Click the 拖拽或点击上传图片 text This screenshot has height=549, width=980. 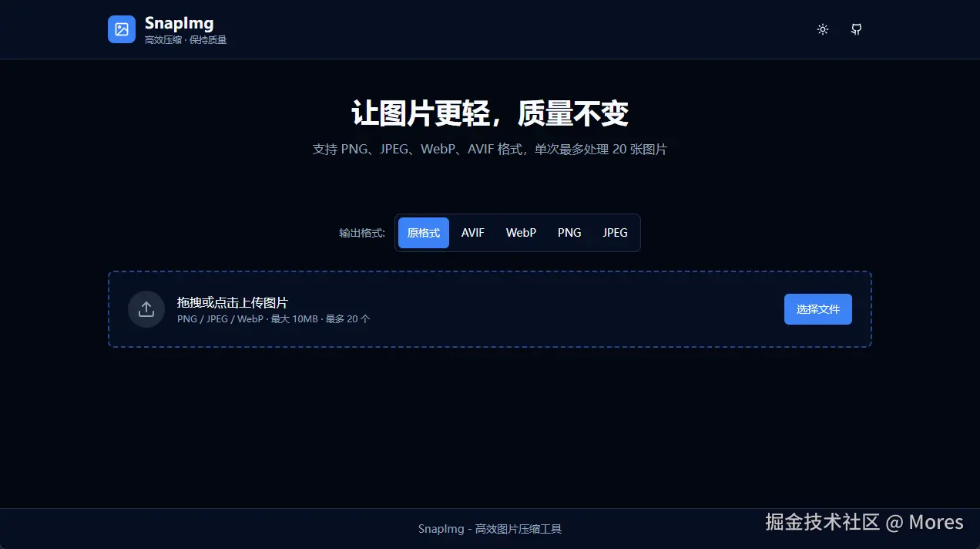[x=233, y=303]
